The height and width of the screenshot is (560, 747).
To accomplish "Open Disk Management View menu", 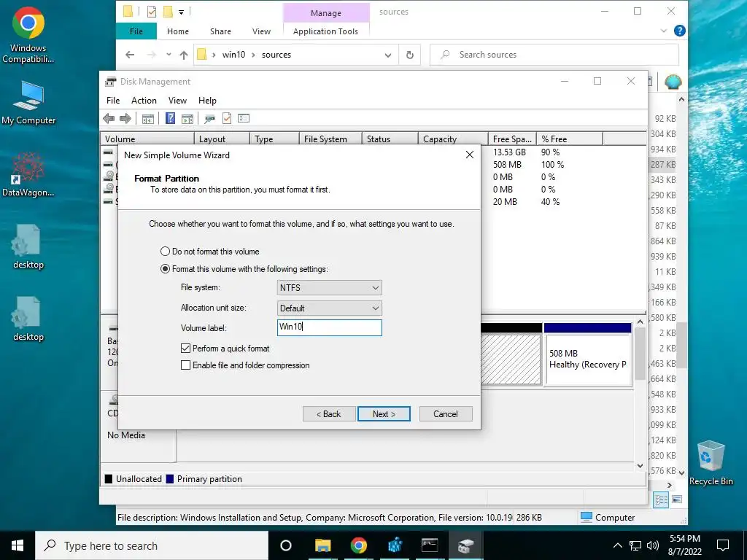I will (177, 101).
